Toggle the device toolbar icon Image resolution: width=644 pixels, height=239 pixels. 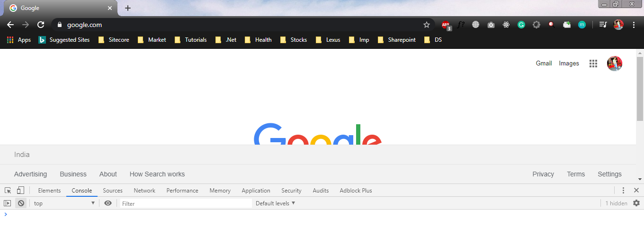[x=20, y=190]
